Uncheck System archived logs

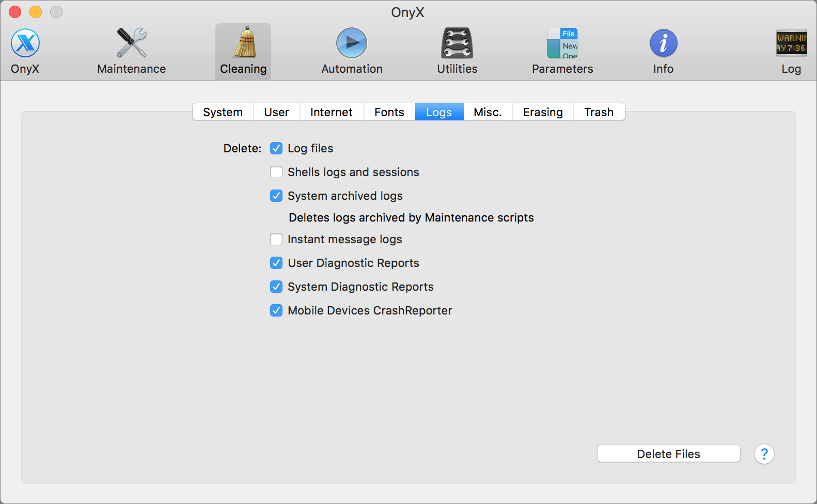point(276,196)
